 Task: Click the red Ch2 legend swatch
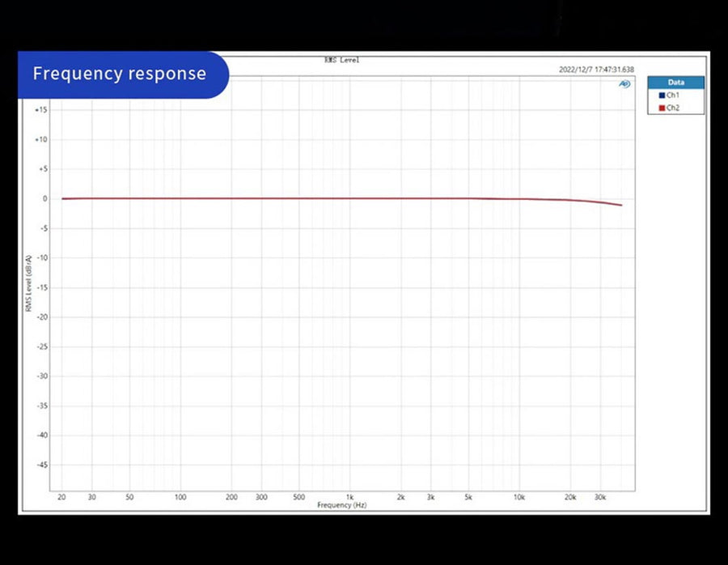point(662,108)
